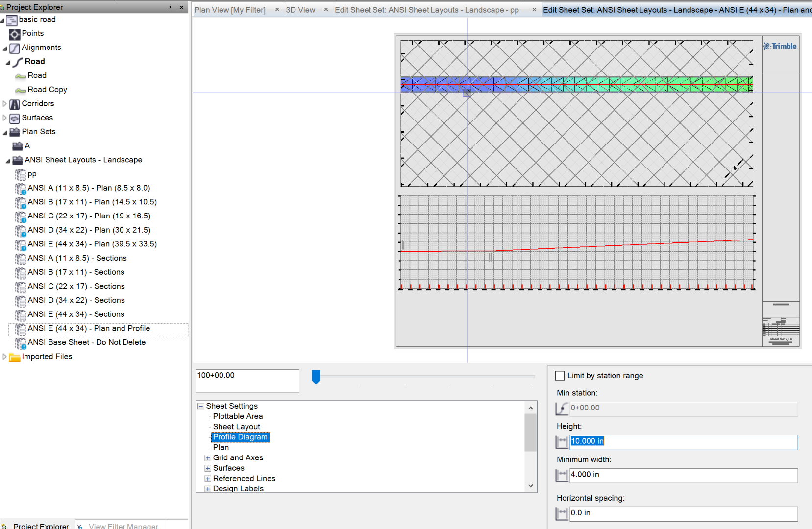Screen dimensions: 812x529
Task: Click the Minimum width input field
Action: click(x=683, y=475)
